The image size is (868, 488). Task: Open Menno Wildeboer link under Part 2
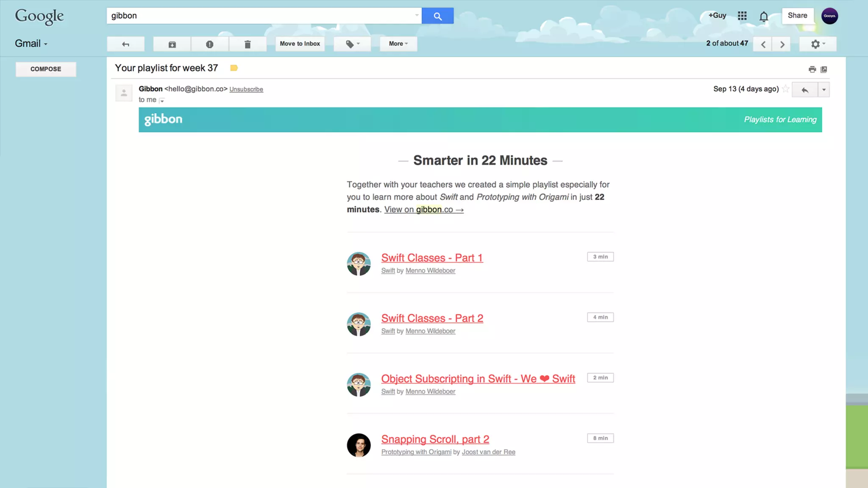click(x=430, y=331)
